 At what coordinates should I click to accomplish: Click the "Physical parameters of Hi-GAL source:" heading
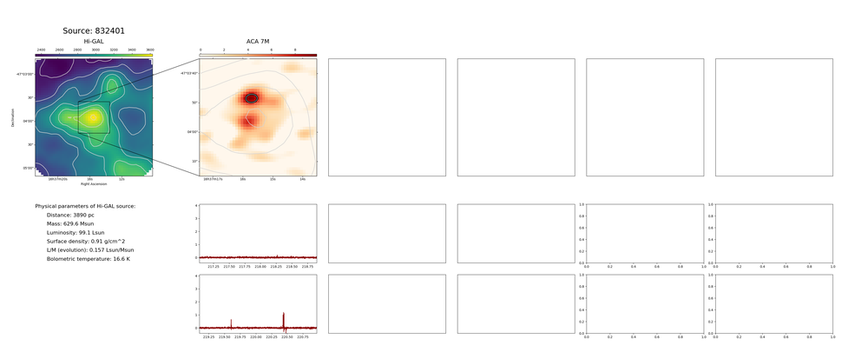pos(85,206)
